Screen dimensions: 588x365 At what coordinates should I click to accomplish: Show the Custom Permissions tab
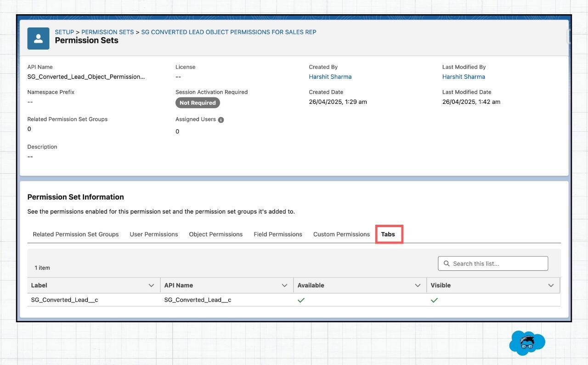click(341, 234)
